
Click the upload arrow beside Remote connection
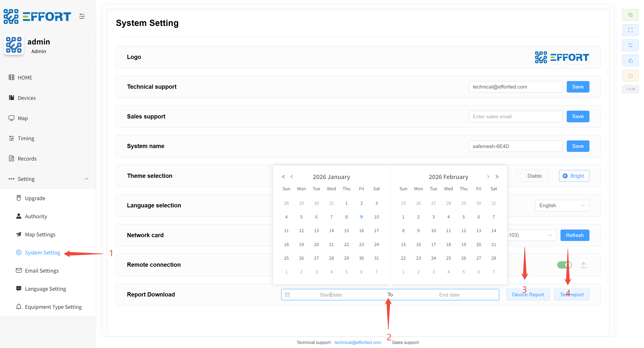tap(583, 265)
